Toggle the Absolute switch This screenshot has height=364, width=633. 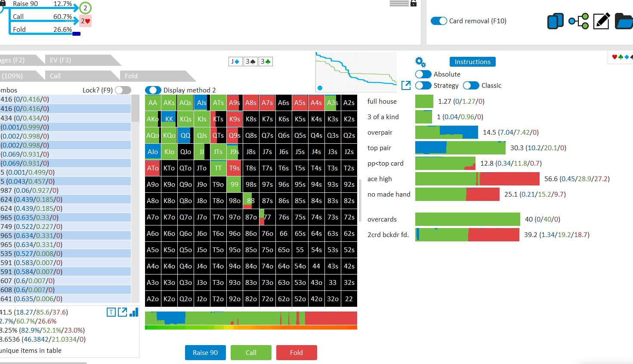coord(423,74)
